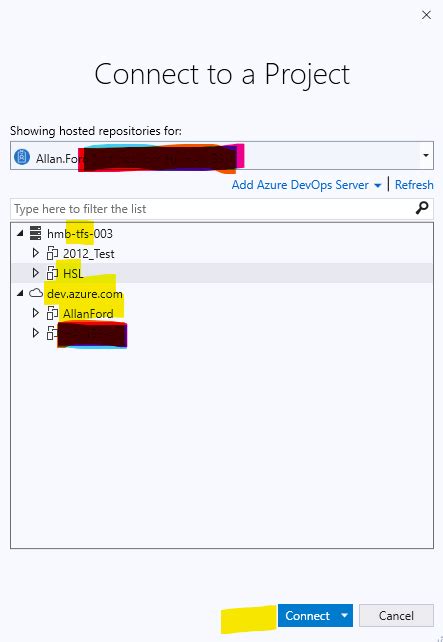Open the hosted repositories account dropdown
The width and height of the screenshot is (443, 642).
click(426, 156)
